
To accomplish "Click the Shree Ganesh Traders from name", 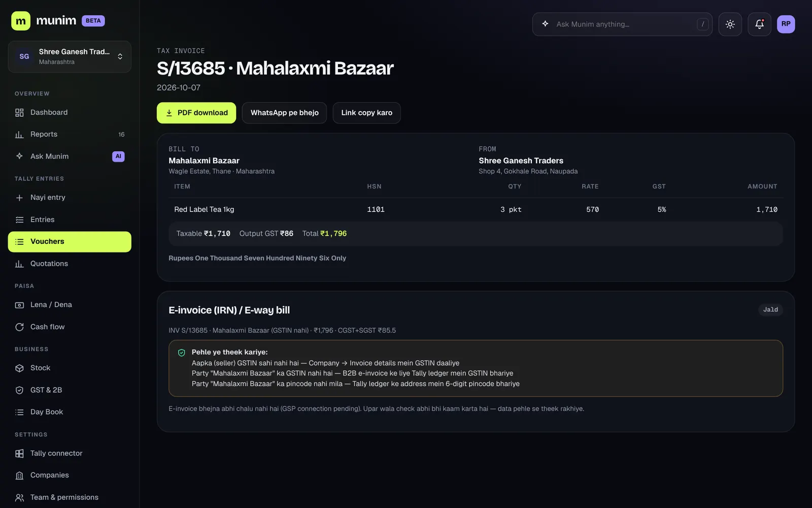I will pyautogui.click(x=521, y=161).
